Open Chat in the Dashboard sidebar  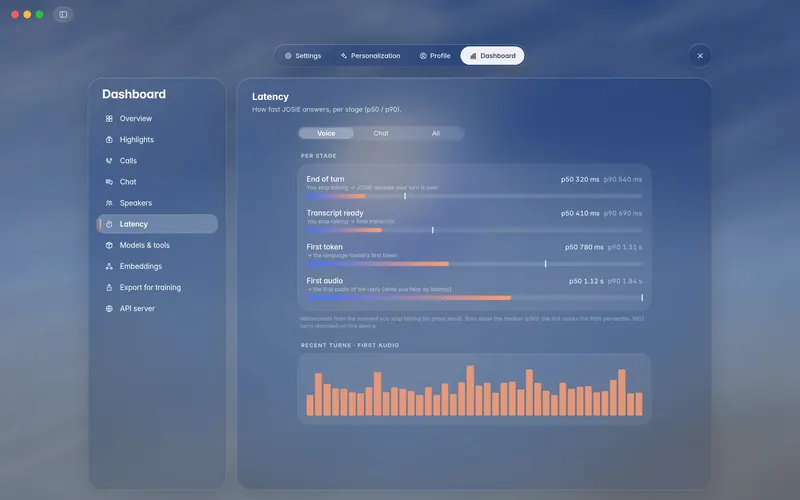[157, 182]
